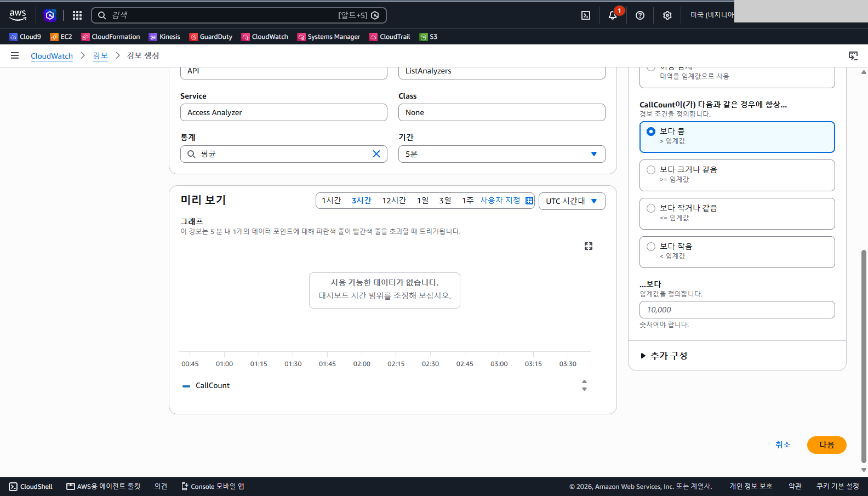This screenshot has height=496, width=868.
Task: Expand the 추가 구성 section
Action: tap(664, 356)
